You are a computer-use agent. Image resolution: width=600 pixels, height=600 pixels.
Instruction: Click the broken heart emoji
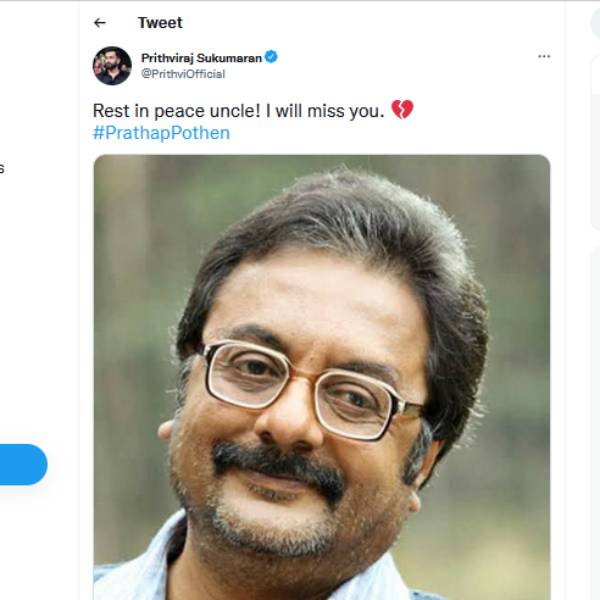402,110
